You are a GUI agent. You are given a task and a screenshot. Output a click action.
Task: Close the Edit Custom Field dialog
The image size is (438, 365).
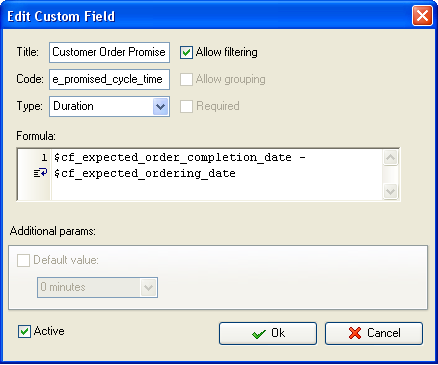point(422,16)
